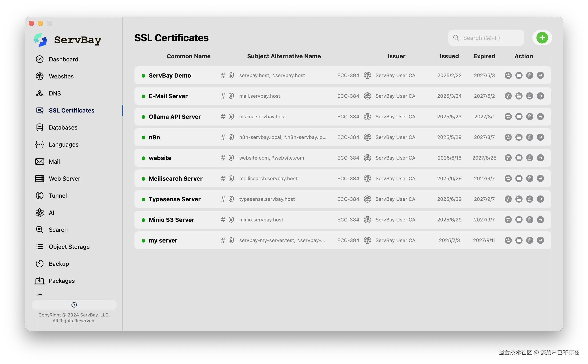Click the globe issuer icon for Typesense Server
This screenshot has height=364, width=588.
point(367,199)
